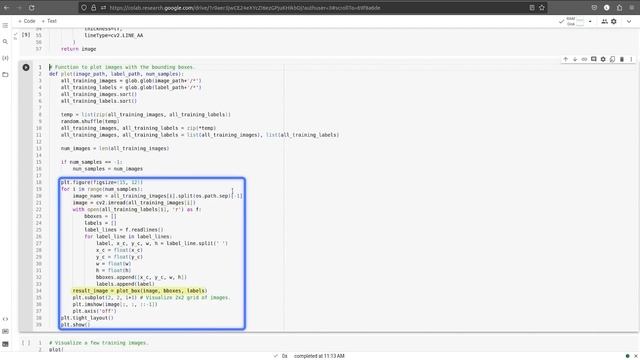Image resolution: width=640 pixels, height=360 pixels.
Task: Move the cell up
Action: [566, 59]
